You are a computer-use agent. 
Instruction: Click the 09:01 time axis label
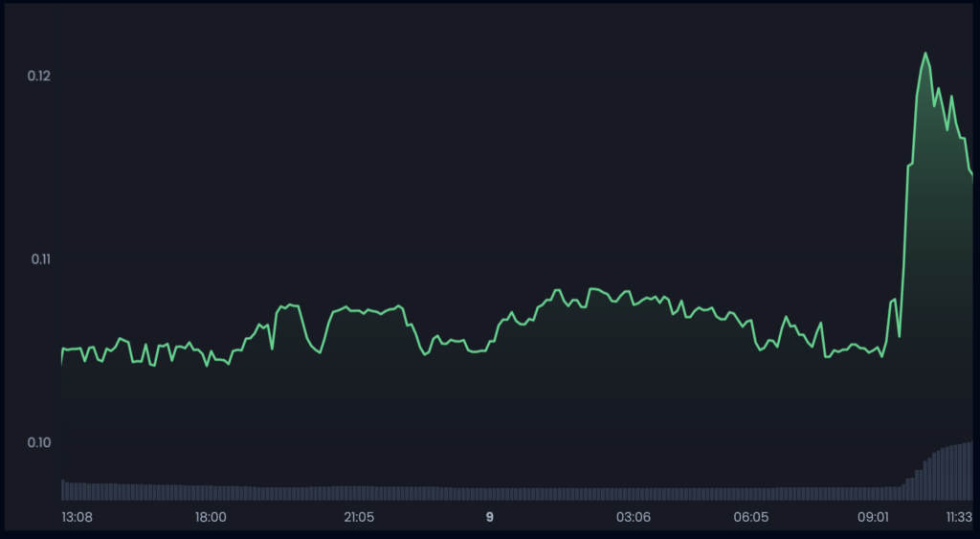tap(873, 517)
